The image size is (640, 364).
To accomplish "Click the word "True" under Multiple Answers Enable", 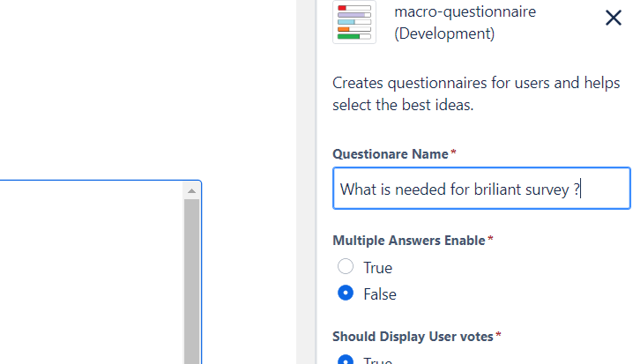I will point(378,267).
